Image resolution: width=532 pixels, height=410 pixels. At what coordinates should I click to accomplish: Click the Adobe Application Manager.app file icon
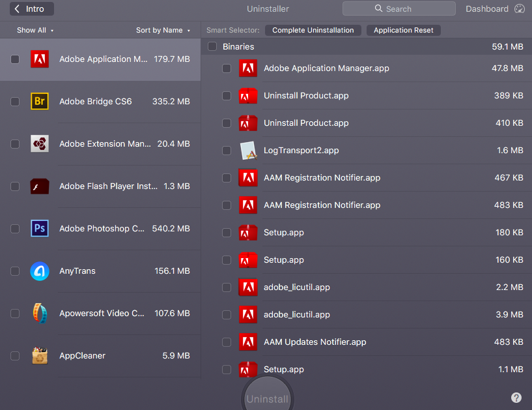coord(248,68)
